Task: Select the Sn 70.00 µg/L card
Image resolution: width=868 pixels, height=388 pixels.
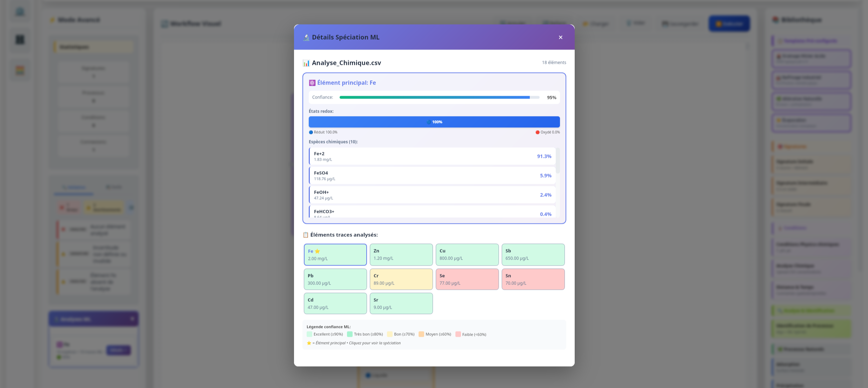Action: (x=533, y=279)
